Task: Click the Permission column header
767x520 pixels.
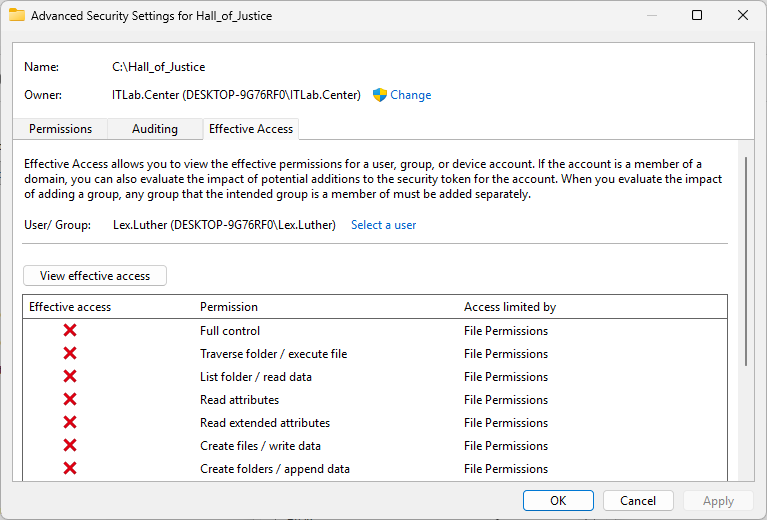Action: coord(229,307)
